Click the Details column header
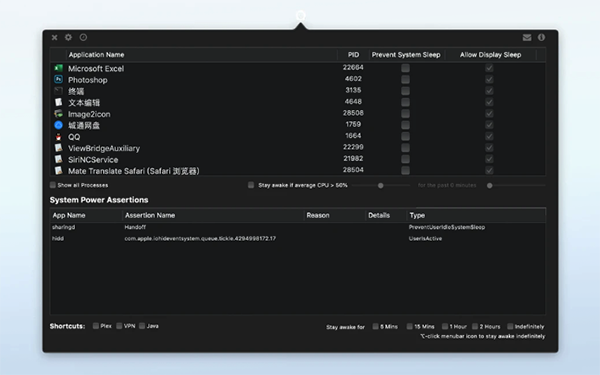 (x=379, y=215)
